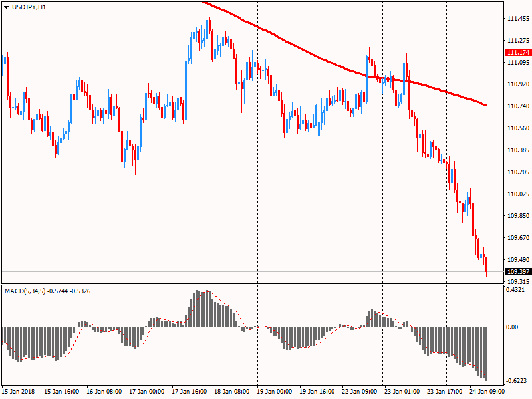
Task: Click the 110.920 price scale value
Action: [x=518, y=84]
